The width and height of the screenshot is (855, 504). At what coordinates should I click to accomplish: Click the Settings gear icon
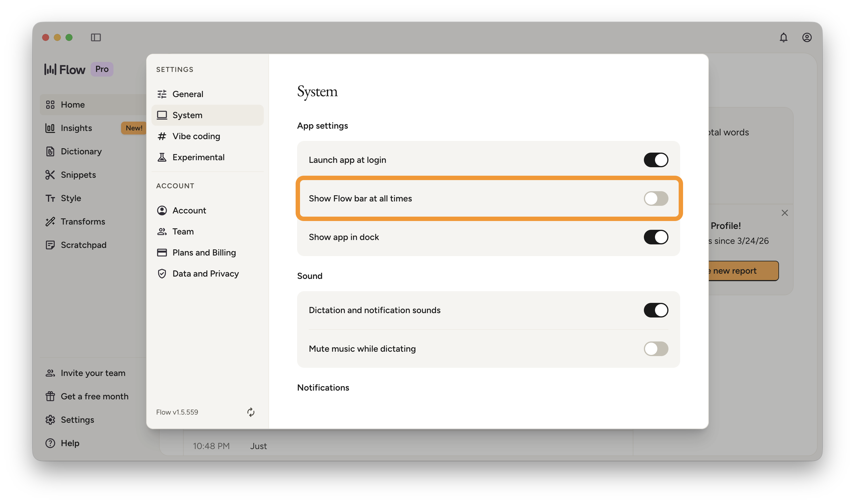(50, 420)
